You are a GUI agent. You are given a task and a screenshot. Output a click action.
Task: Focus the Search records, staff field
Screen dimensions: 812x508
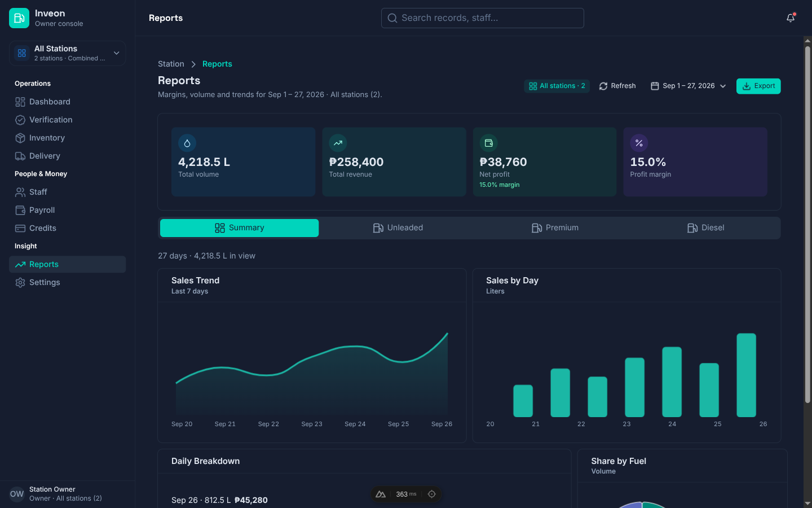click(x=483, y=18)
